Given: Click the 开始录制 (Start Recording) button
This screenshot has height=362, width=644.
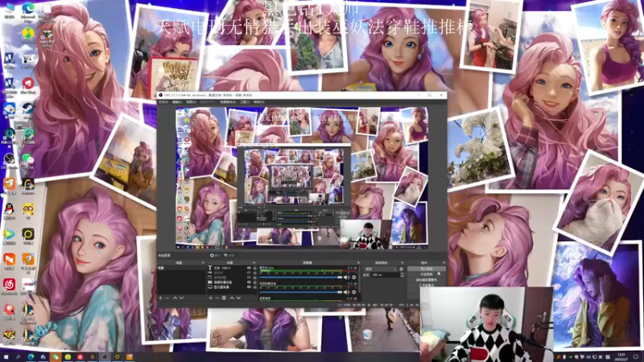Looking at the screenshot, I should pos(427,274).
